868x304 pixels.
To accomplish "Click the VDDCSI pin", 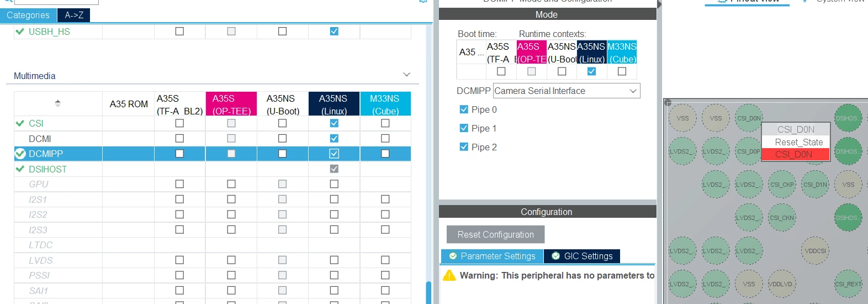I will (815, 251).
